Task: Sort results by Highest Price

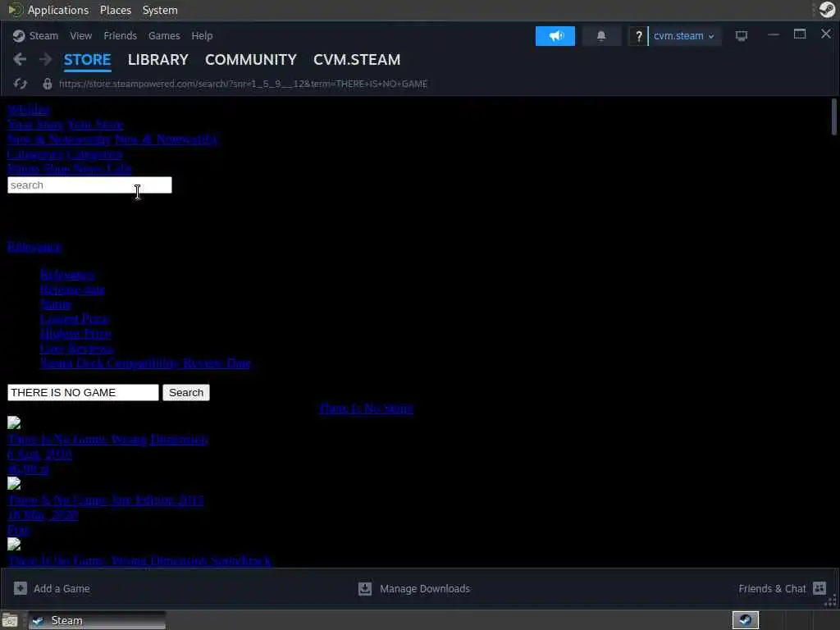Action: pyautogui.click(x=75, y=334)
